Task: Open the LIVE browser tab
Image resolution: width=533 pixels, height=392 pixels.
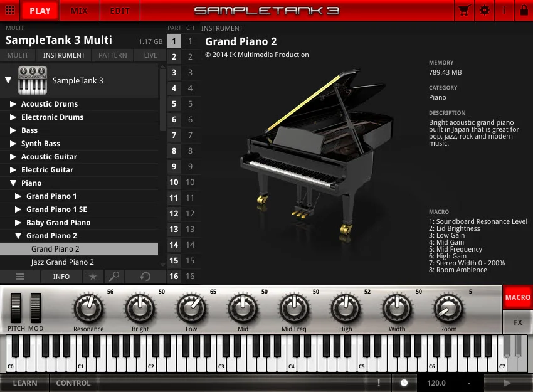Action: coord(150,55)
